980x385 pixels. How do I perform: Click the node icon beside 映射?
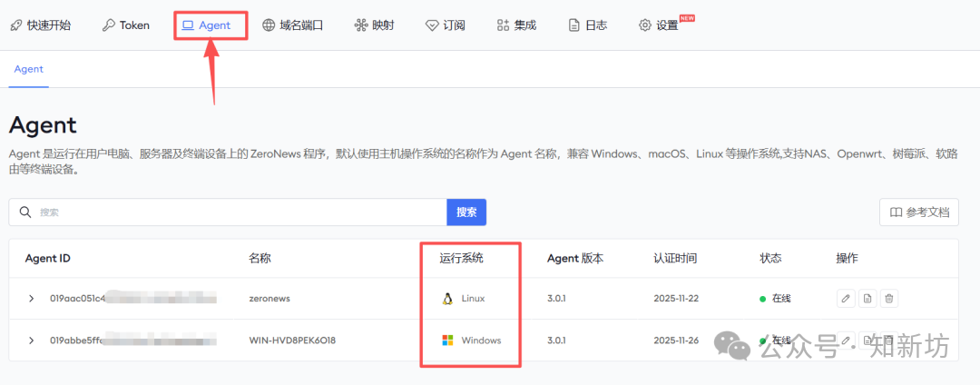(x=360, y=25)
